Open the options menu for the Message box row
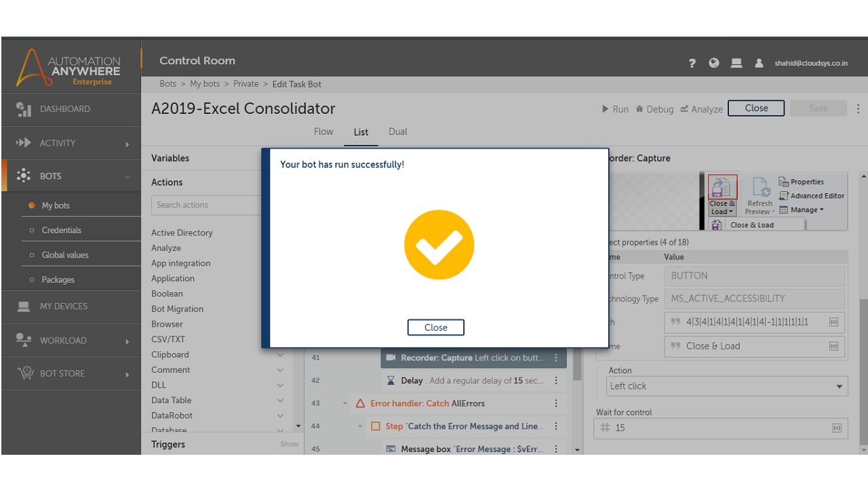Viewport: 868px width, 488px height. pos(556,449)
